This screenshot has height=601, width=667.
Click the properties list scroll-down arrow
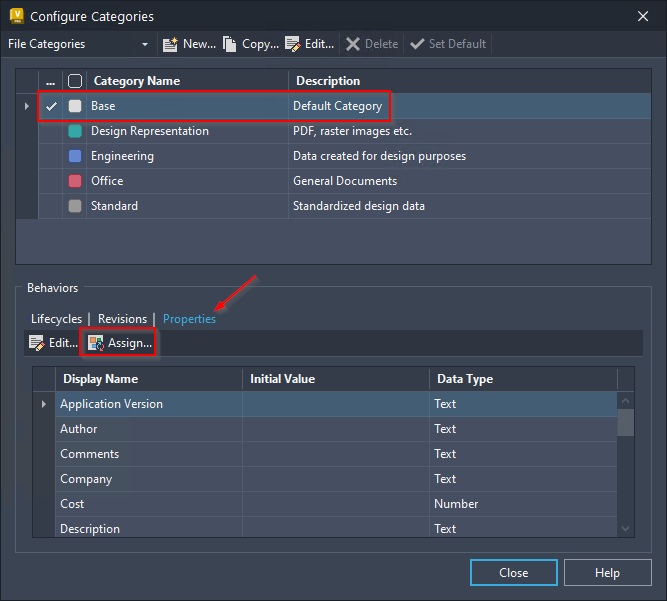coord(625,529)
